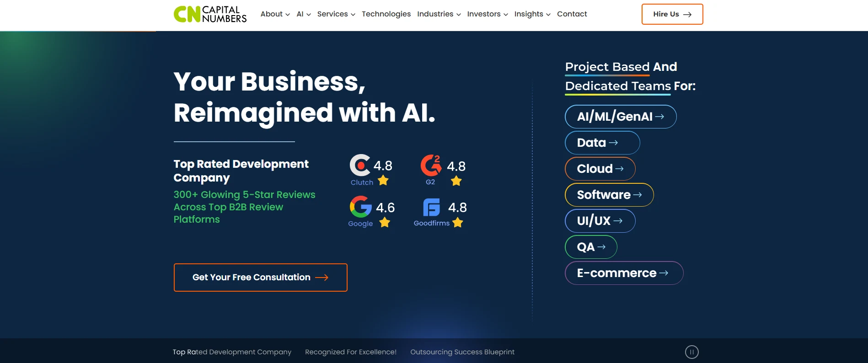868x363 pixels.
Task: Open the Google rating logo
Action: coord(361,207)
